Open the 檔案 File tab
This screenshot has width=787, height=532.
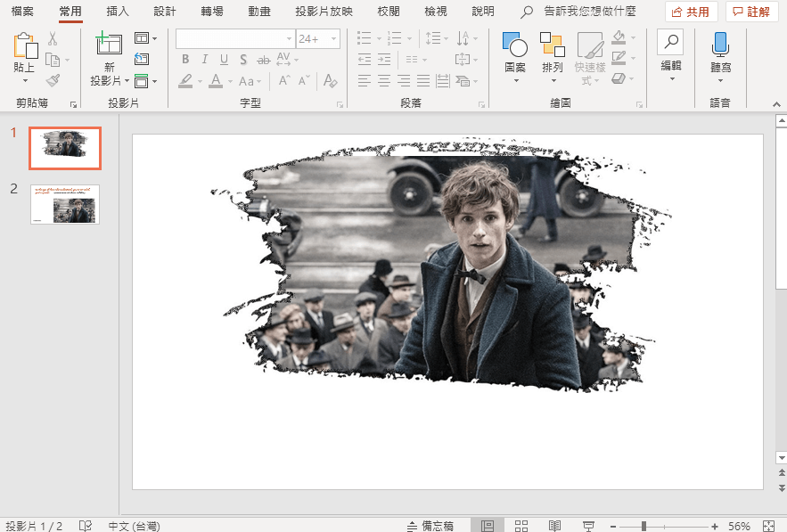pos(22,12)
